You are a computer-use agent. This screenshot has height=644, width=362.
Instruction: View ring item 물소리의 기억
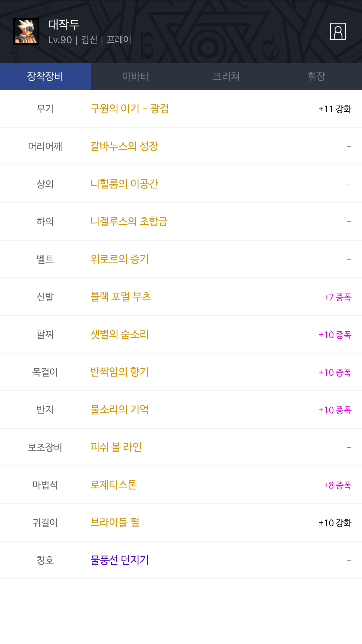click(x=120, y=409)
